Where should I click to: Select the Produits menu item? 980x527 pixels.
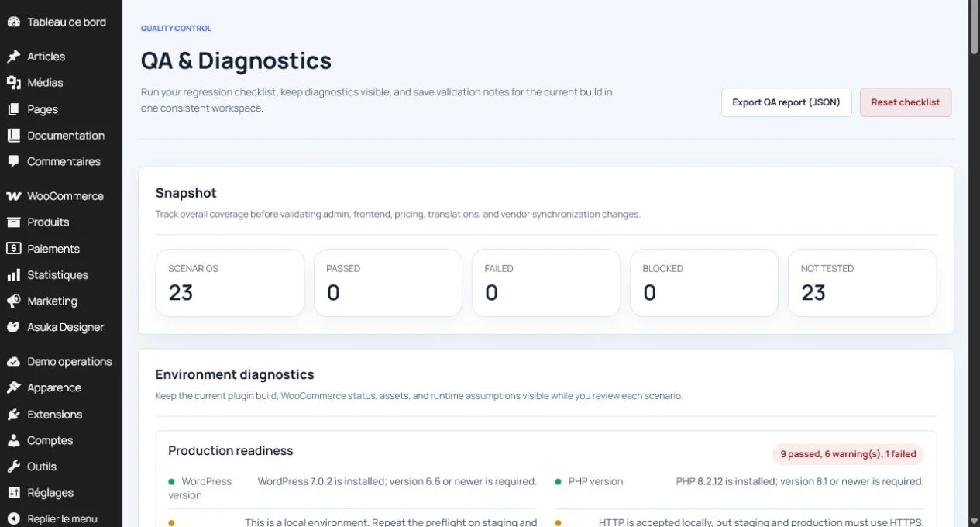pyautogui.click(x=61, y=222)
